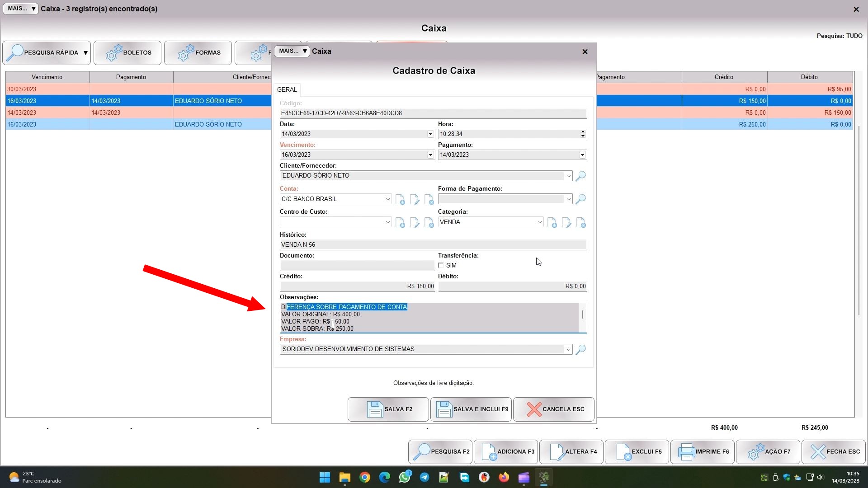The height and width of the screenshot is (488, 868).
Task: Open the Categoria VENDA dropdown
Action: click(x=539, y=222)
